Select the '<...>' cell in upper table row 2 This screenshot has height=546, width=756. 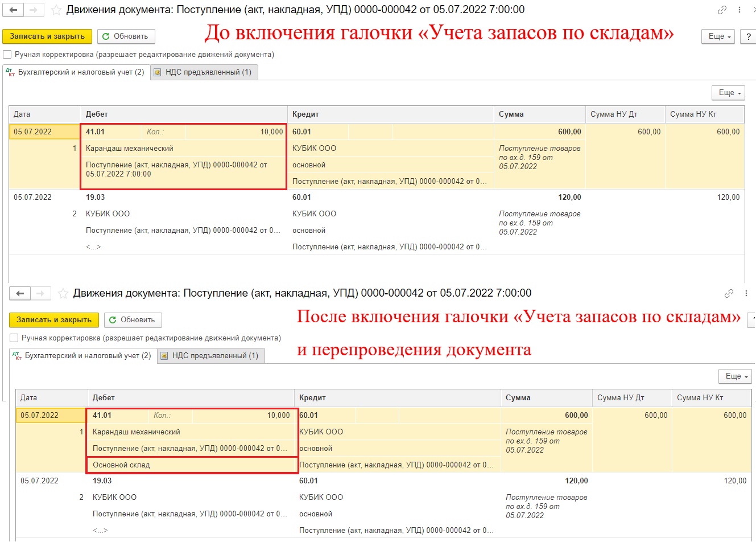[x=93, y=247]
